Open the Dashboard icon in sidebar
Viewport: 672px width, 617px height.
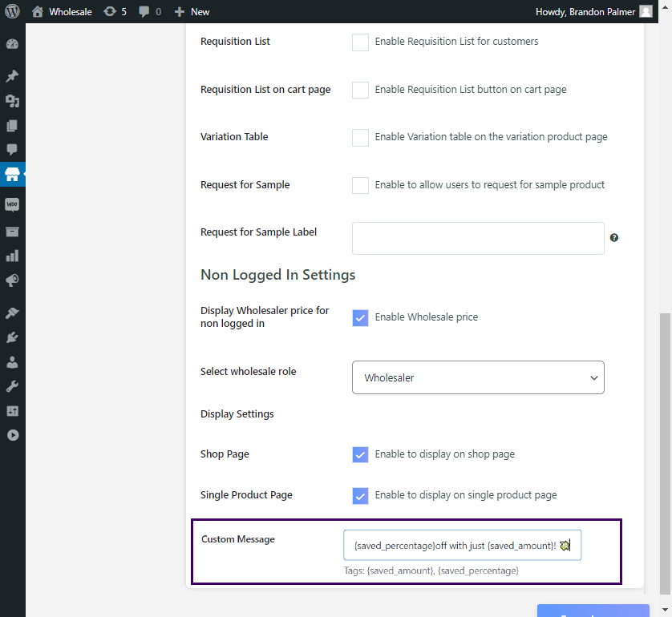(x=12, y=45)
